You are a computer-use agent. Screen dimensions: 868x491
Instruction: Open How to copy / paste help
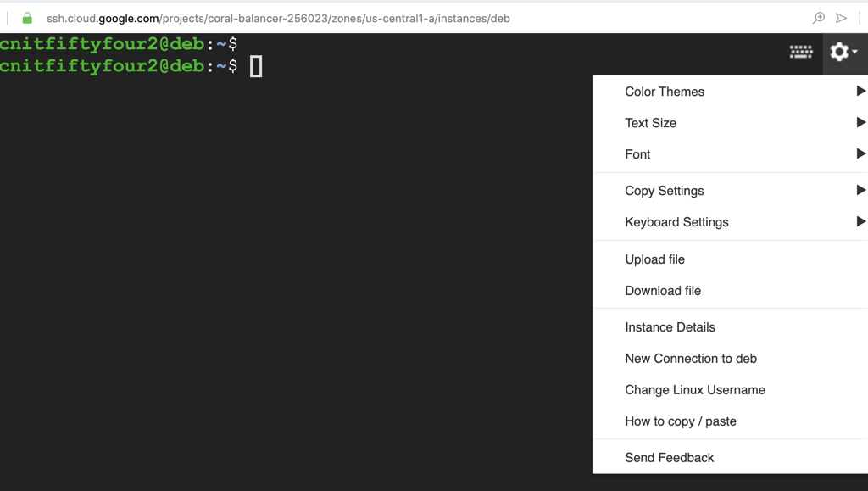tap(680, 421)
